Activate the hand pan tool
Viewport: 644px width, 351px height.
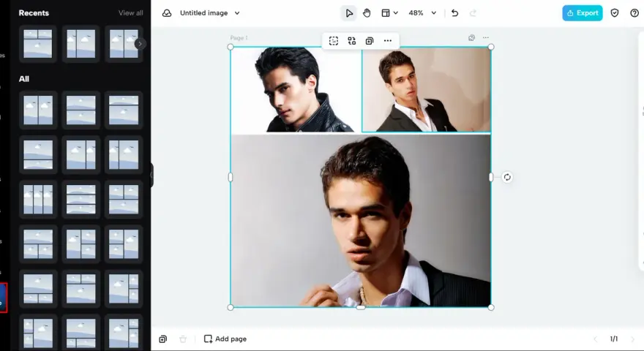point(367,13)
